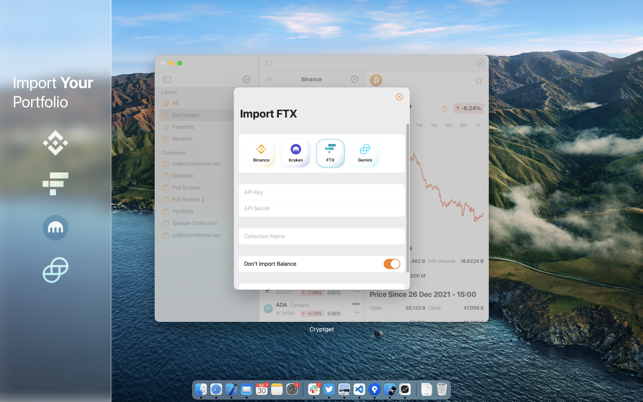Click the circular play icon above Library
Viewport: 643px width, 402px height.
(246, 79)
